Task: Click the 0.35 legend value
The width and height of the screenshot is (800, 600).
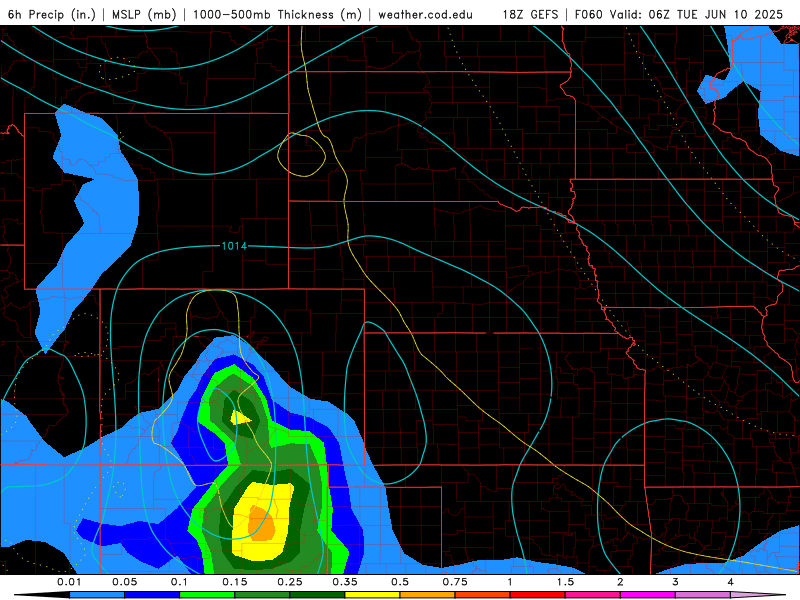Action: pyautogui.click(x=345, y=582)
